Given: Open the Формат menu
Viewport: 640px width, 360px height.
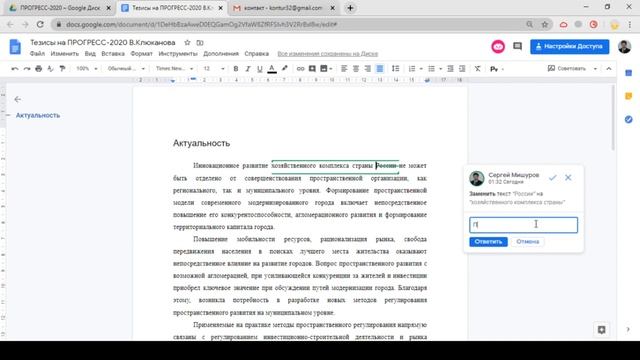Looking at the screenshot, I should tap(141, 53).
